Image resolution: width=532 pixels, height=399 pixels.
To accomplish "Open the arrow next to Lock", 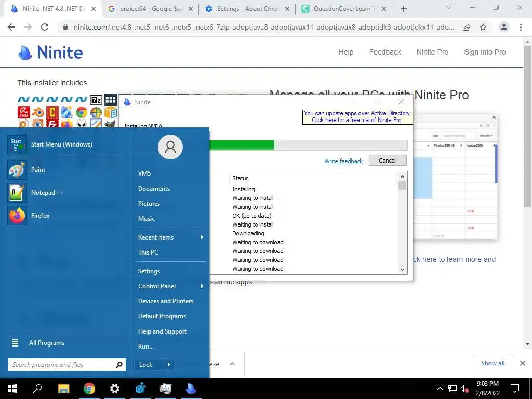I will click(169, 365).
